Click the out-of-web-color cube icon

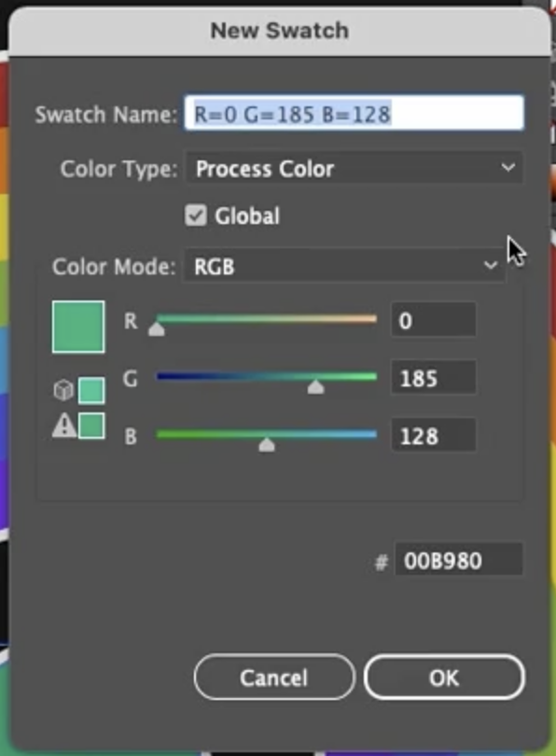[x=63, y=389]
